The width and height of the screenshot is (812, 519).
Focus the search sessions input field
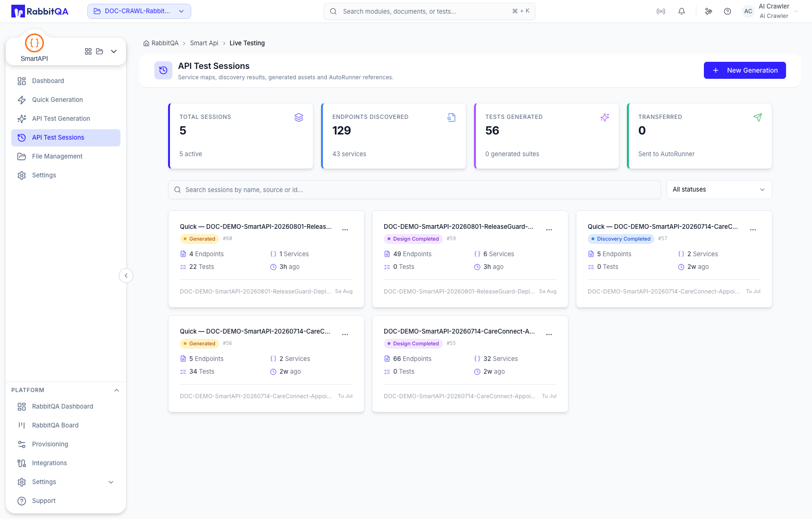(414, 190)
